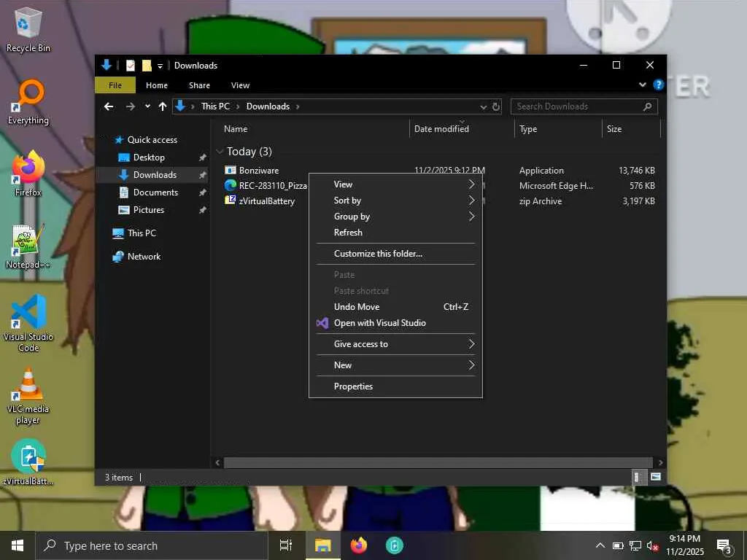The height and width of the screenshot is (560, 747).
Task: Open the New submenu
Action: point(395,365)
